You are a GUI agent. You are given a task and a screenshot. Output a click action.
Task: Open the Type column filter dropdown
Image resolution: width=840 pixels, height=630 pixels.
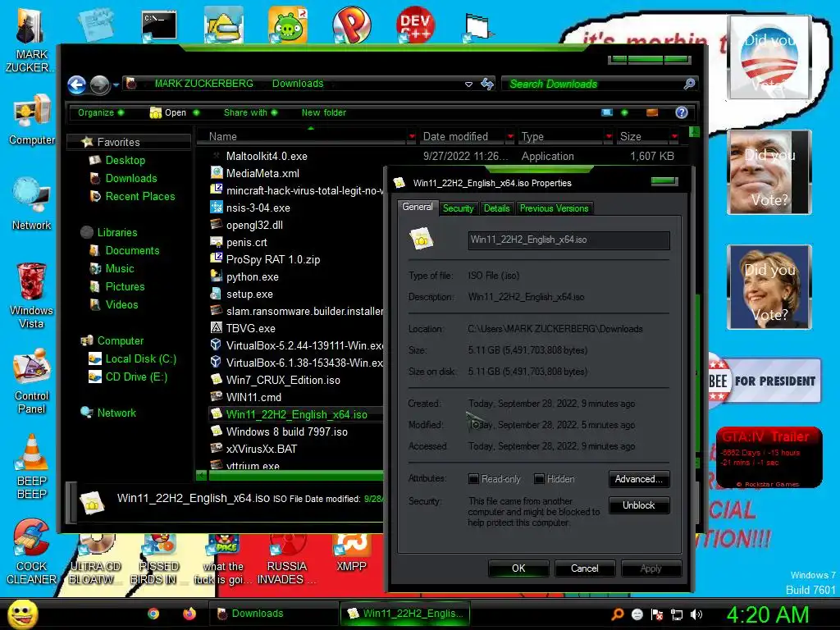[x=609, y=137]
